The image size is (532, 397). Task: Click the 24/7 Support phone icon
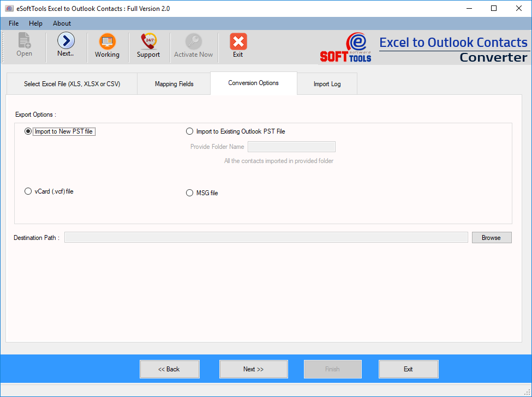click(148, 41)
